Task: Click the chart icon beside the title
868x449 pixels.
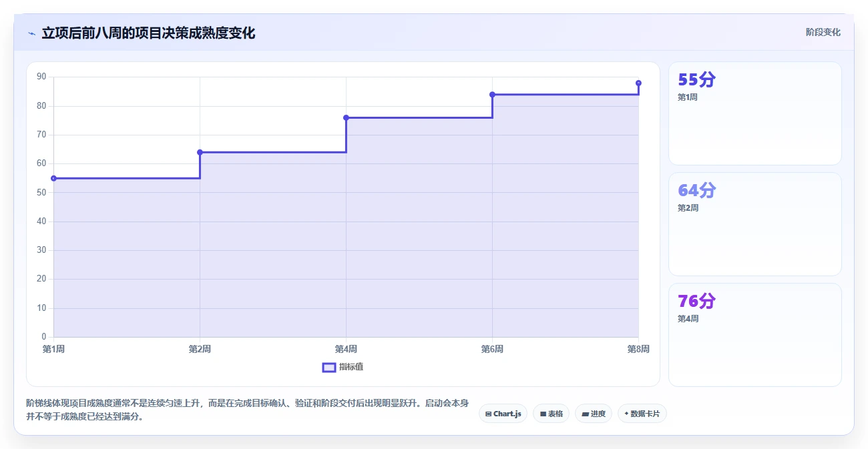Action: point(31,33)
